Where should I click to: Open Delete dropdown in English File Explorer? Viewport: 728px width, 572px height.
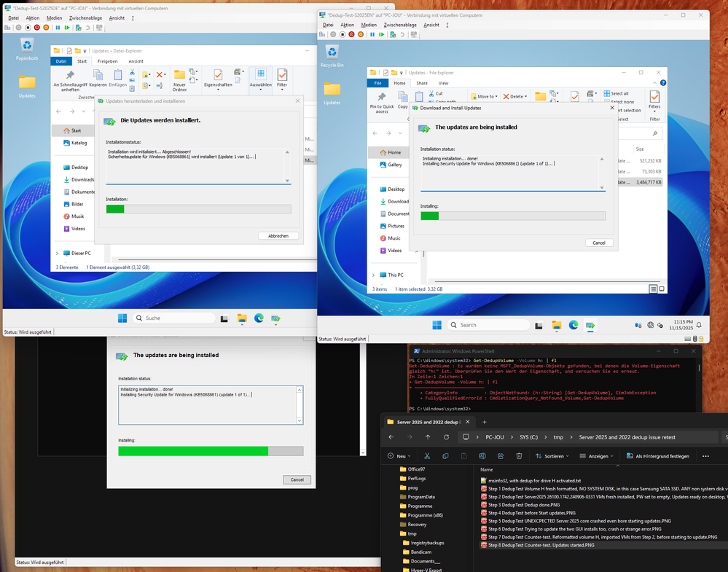[x=515, y=97]
